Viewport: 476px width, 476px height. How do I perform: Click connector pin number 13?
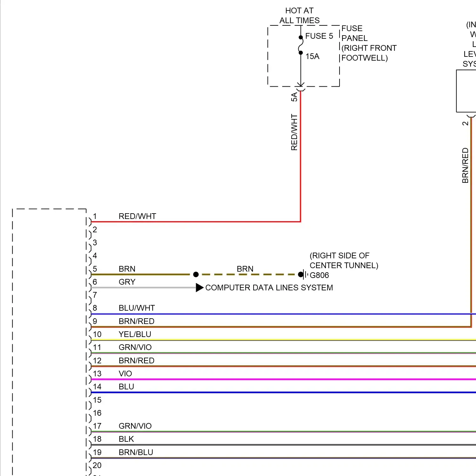pos(97,374)
